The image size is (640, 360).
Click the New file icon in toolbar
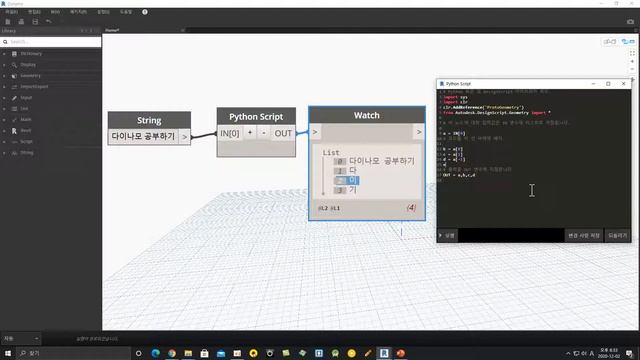pos(8,22)
